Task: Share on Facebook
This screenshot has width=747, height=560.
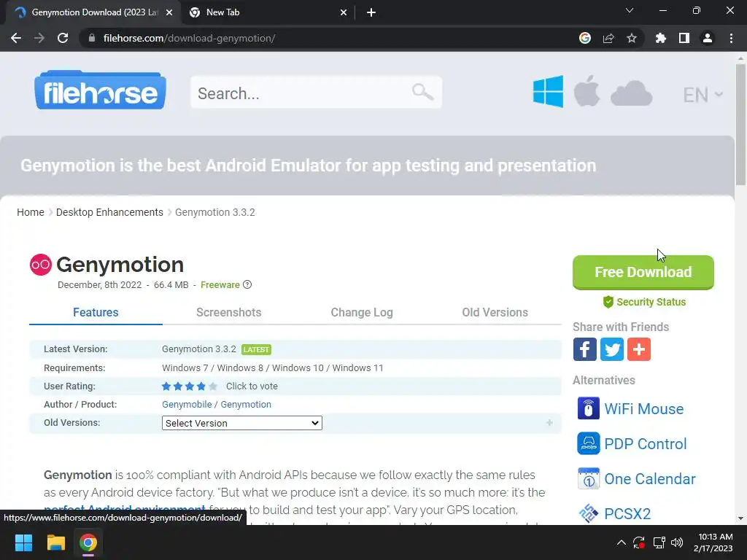Action: pos(584,349)
